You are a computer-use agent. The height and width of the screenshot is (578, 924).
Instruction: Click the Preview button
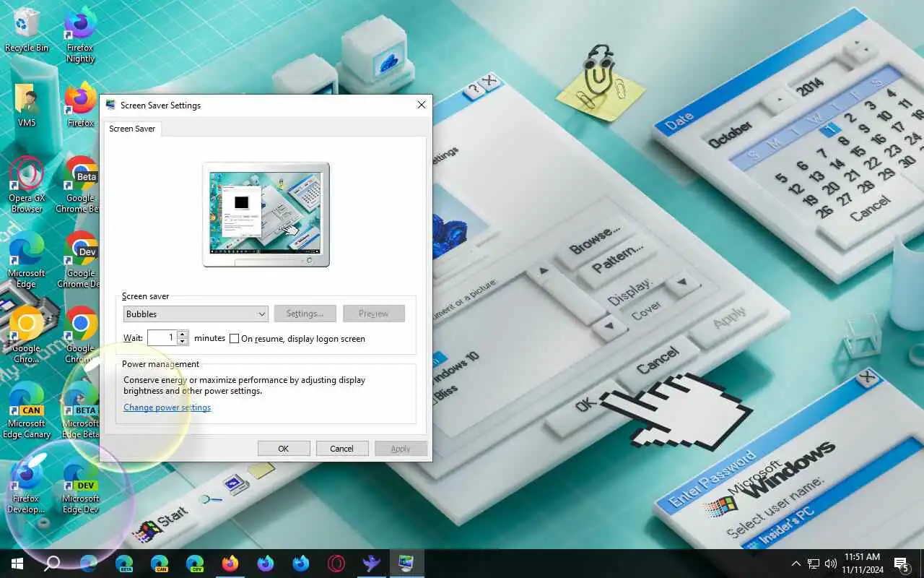click(x=373, y=314)
